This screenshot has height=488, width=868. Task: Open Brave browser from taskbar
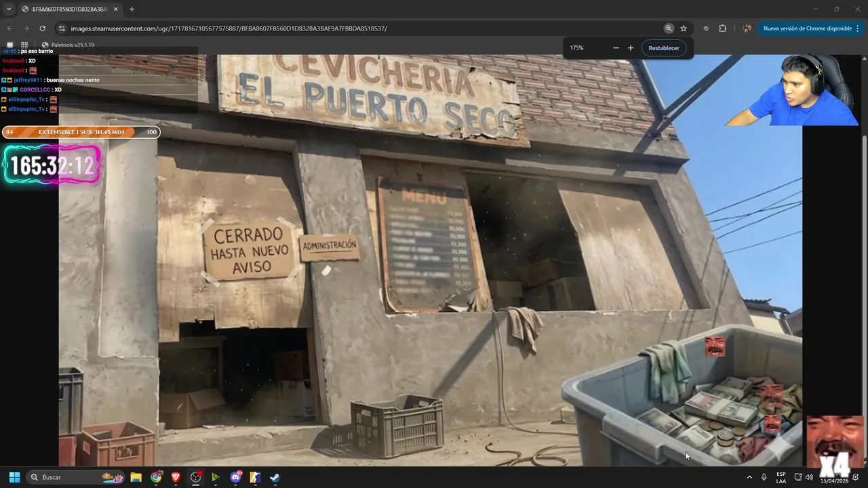click(176, 477)
